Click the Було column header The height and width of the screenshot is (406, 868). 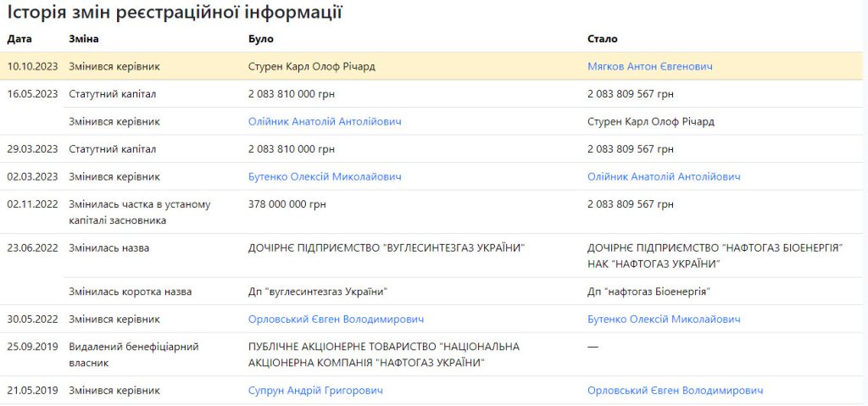(x=261, y=39)
